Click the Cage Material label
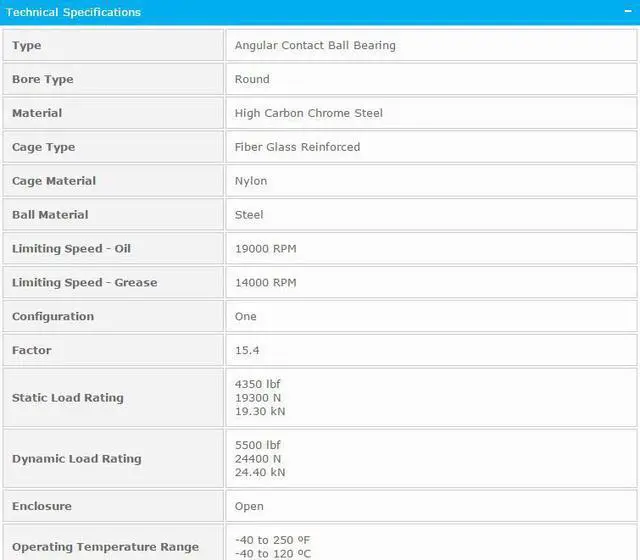The height and width of the screenshot is (560, 640). (x=54, y=181)
